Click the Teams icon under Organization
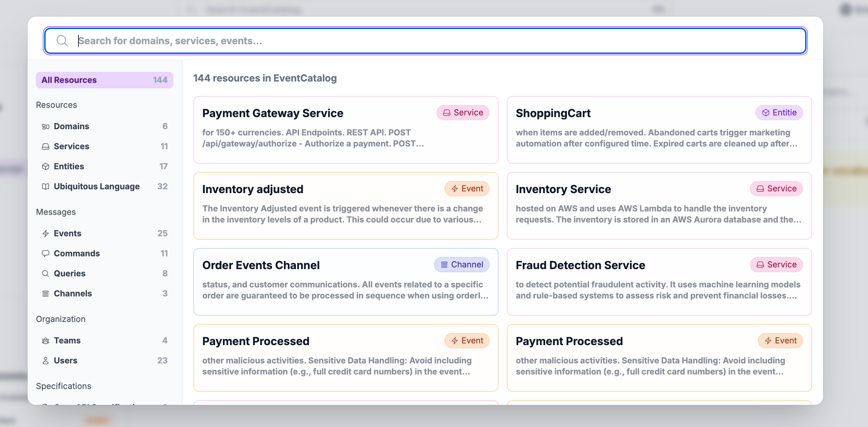This screenshot has width=868, height=427. tap(46, 340)
